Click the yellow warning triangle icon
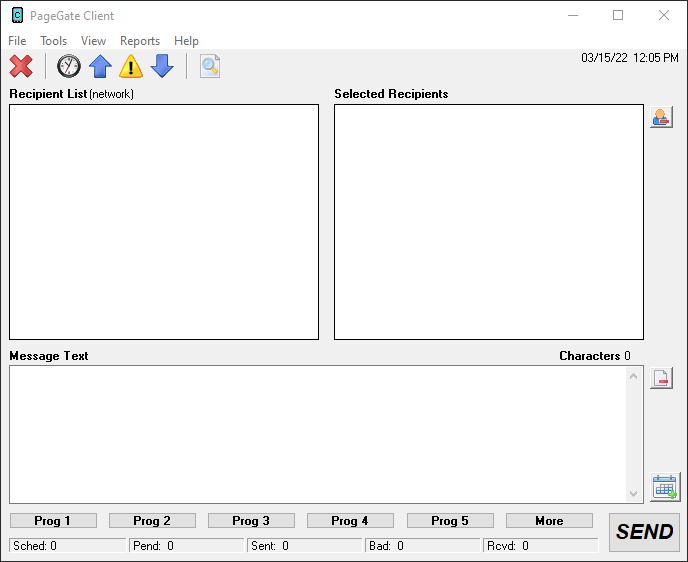Screen dimensions: 688x562 [131, 66]
